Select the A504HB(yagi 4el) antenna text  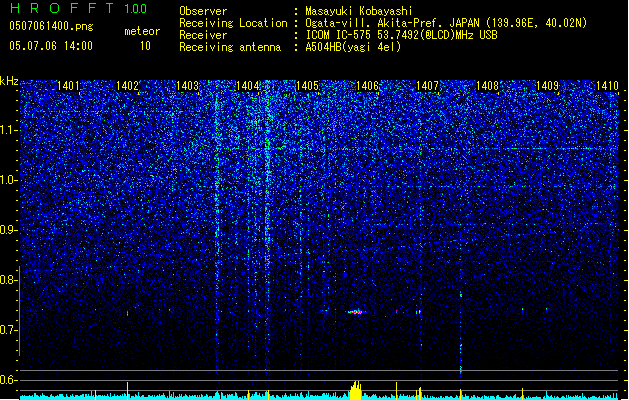click(353, 47)
